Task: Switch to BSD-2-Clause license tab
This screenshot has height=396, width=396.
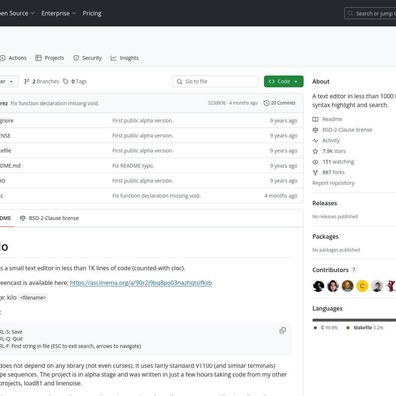Action: 49,218
